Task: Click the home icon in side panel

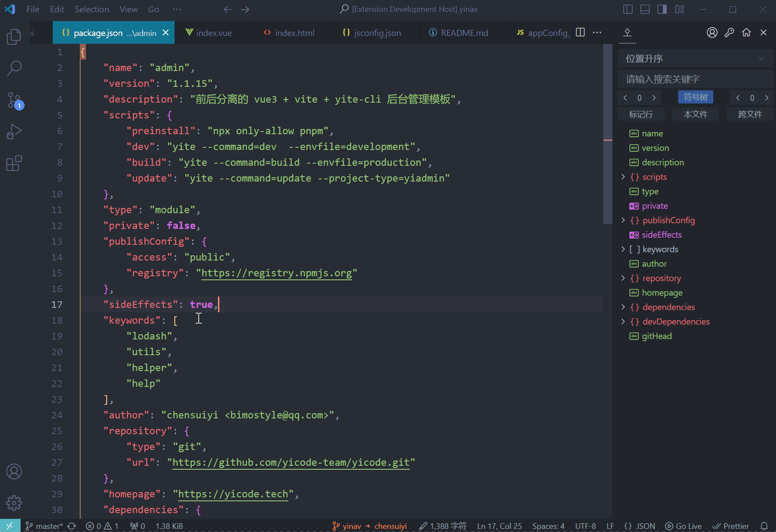Action: click(746, 32)
